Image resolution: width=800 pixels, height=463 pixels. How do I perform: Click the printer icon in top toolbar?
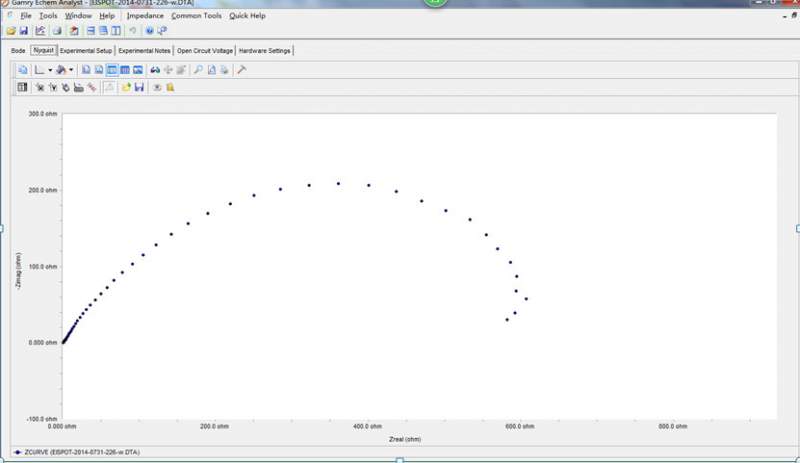pos(57,31)
